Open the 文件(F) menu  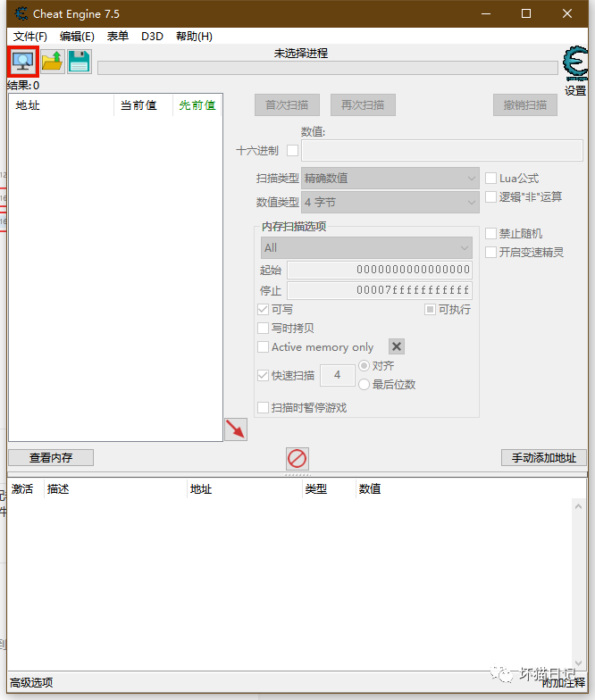pos(30,36)
